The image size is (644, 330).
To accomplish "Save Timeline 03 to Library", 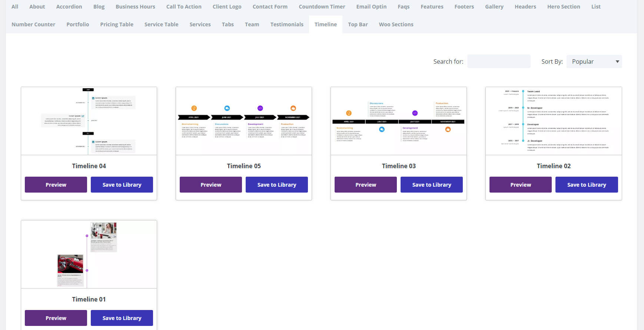I will click(432, 184).
